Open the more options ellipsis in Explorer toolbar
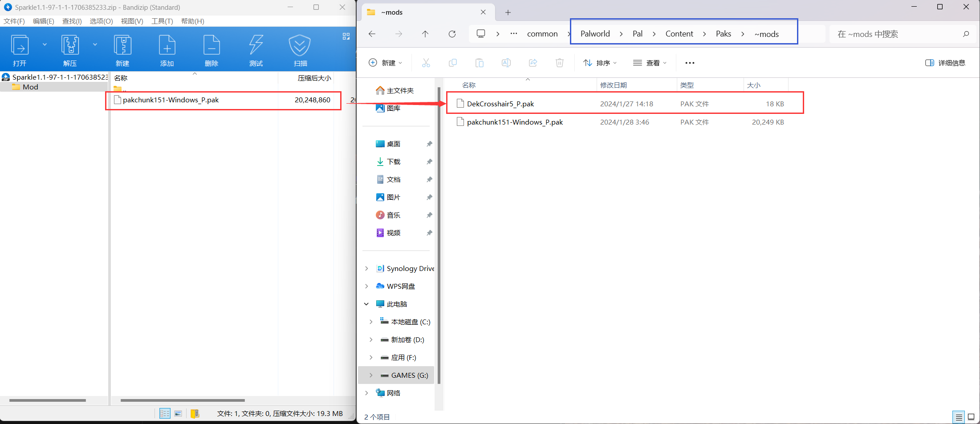980x424 pixels. click(690, 63)
